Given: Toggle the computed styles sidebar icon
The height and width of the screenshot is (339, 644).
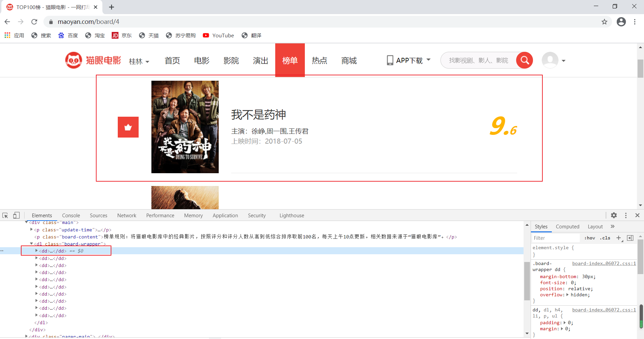Looking at the screenshot, I should coord(630,238).
